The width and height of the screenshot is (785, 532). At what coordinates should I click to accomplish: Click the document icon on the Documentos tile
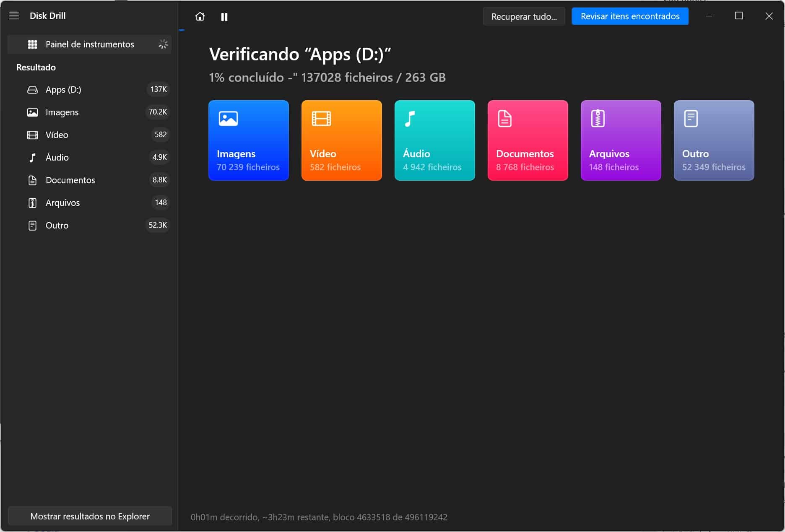tap(504, 119)
